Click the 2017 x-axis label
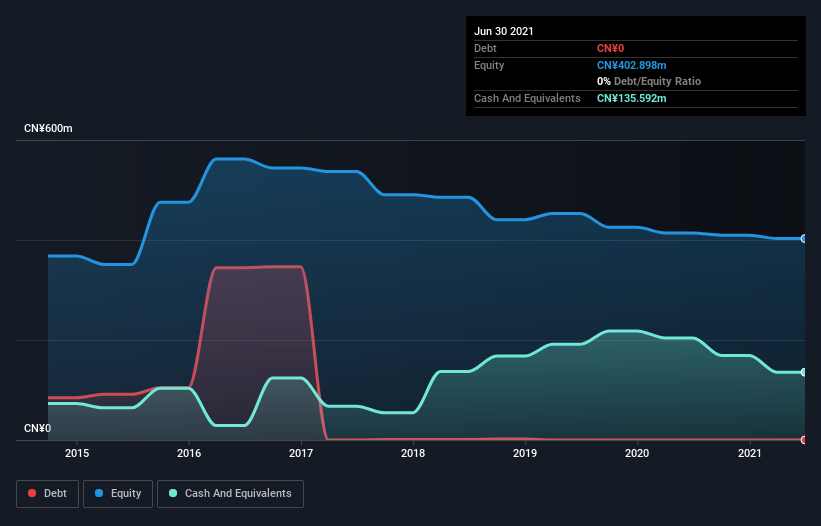The image size is (821, 526). tap(301, 453)
